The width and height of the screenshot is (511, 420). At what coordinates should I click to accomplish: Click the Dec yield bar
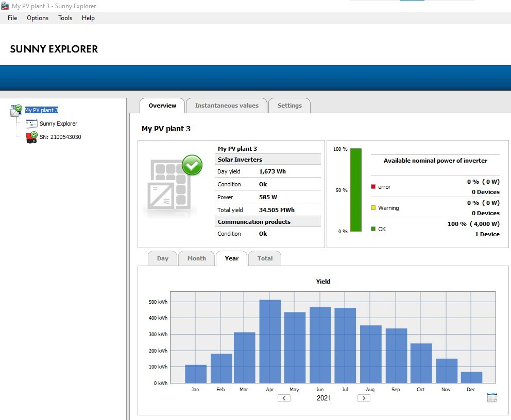[471, 377]
